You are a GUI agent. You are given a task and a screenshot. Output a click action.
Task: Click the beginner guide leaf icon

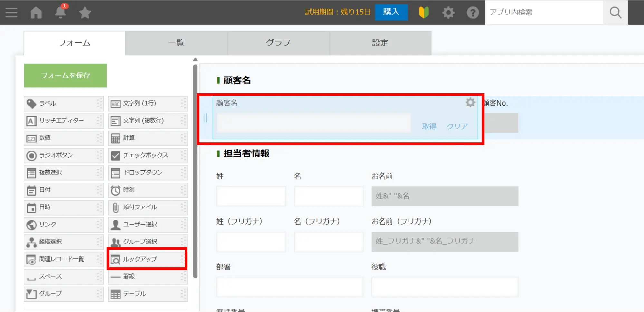[424, 13]
